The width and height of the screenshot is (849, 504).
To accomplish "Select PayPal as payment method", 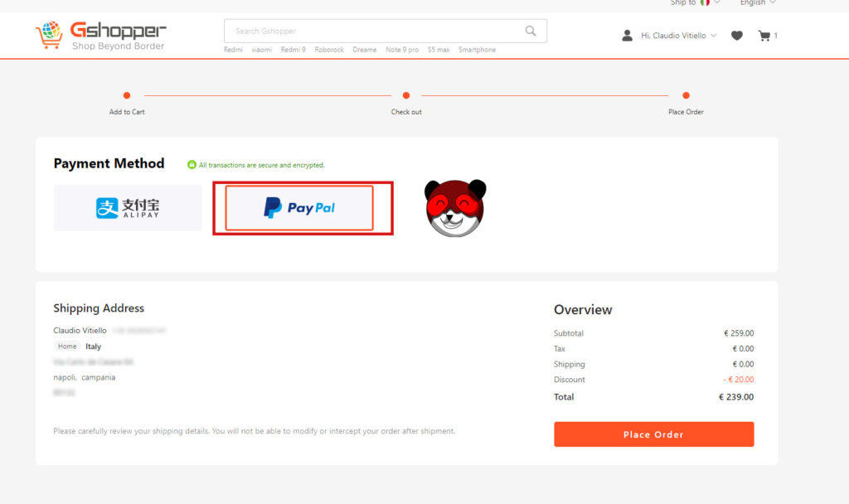I will click(299, 208).
